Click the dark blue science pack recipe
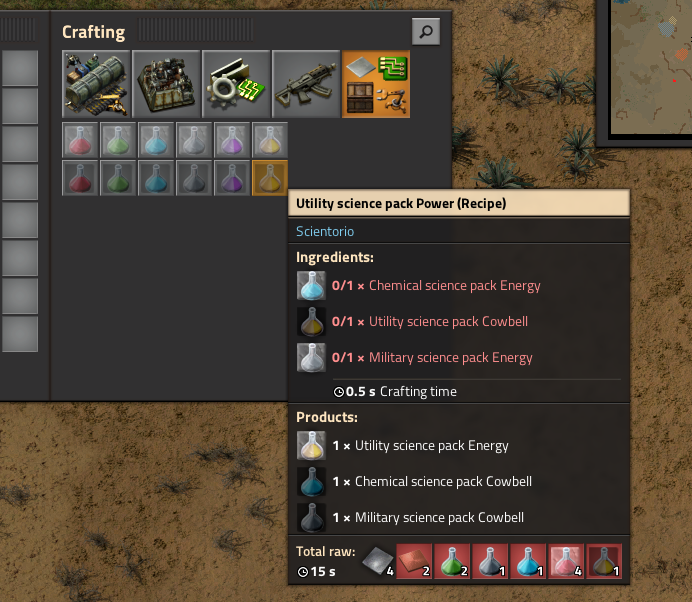 (156, 178)
